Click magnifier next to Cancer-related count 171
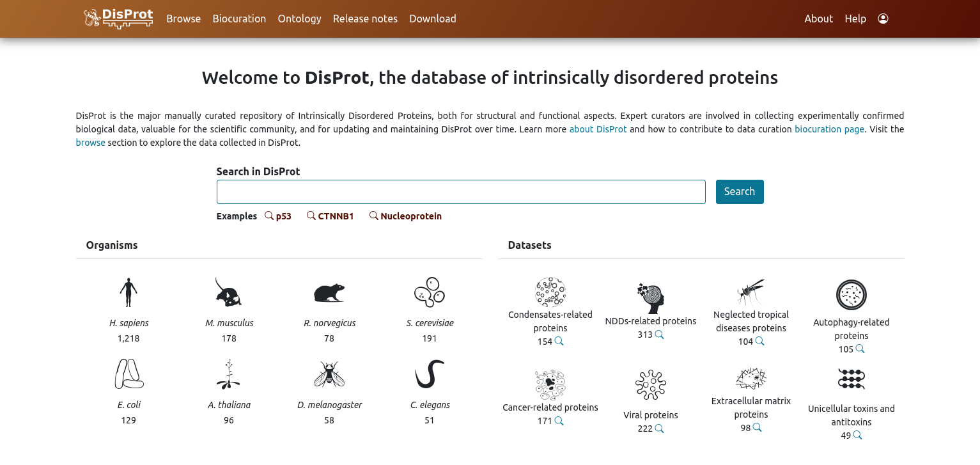 (x=559, y=420)
